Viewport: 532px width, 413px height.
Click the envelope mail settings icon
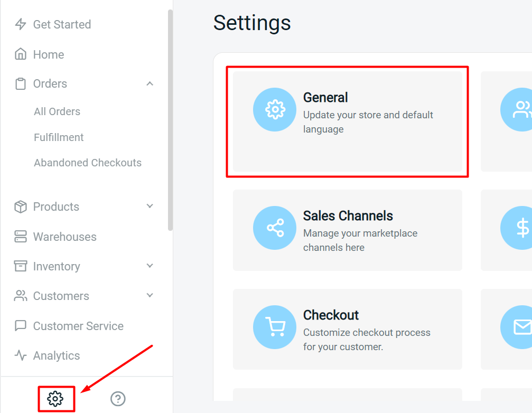tap(521, 327)
